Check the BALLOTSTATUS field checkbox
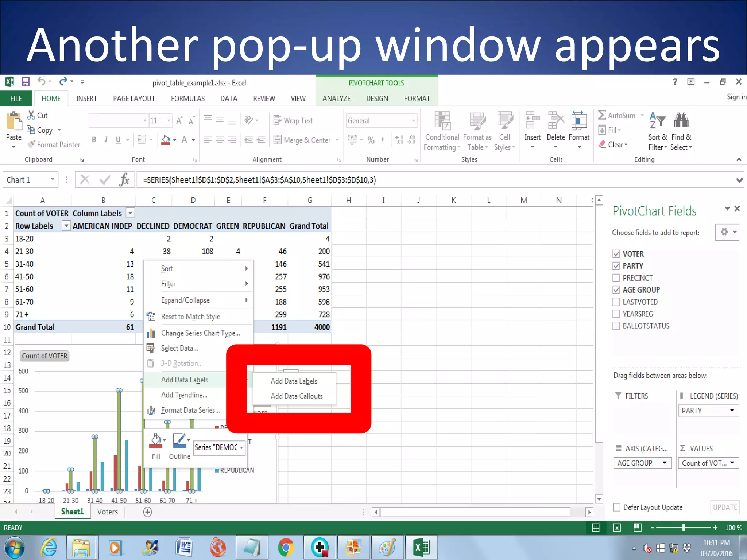Viewport: 747px width, 560px height. coord(616,326)
